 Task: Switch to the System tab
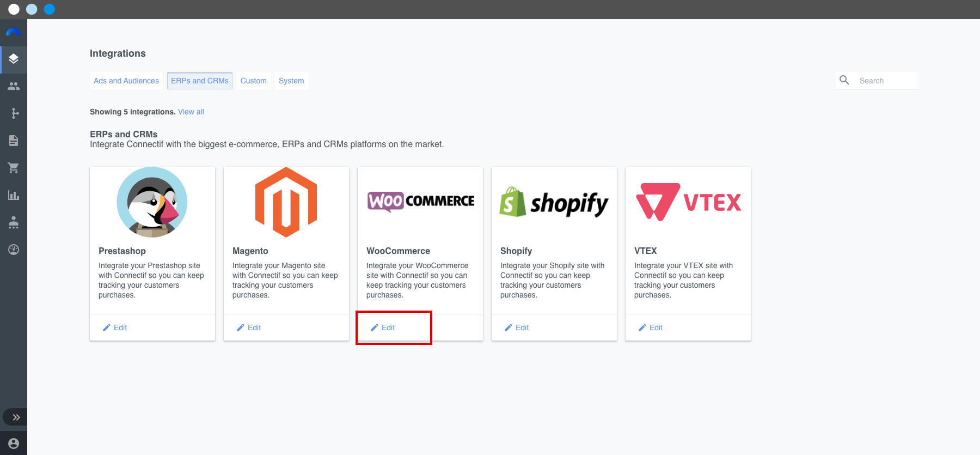pyautogui.click(x=291, y=81)
